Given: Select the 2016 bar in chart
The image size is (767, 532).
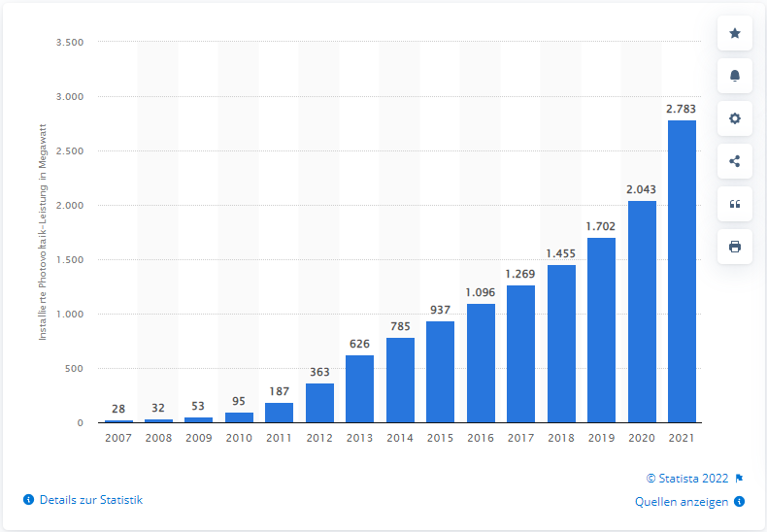Looking at the screenshot, I should (481, 363).
